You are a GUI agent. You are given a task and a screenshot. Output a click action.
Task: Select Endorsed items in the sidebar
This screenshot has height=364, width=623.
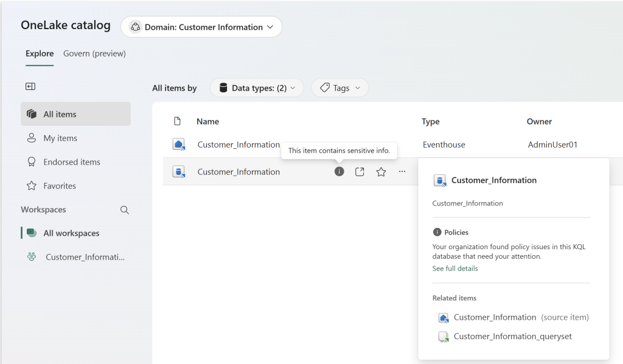pos(75,162)
